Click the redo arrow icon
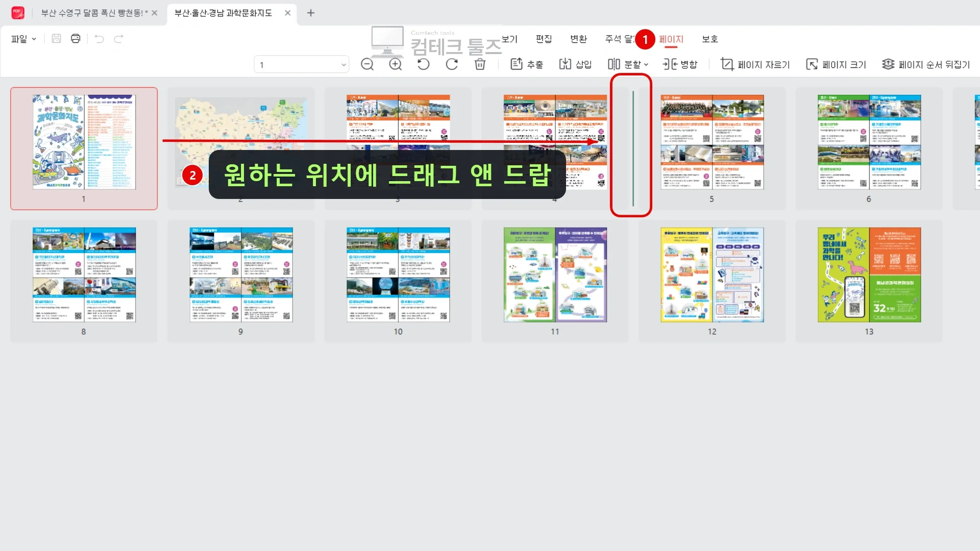The width and height of the screenshot is (980, 551). pos(118,39)
